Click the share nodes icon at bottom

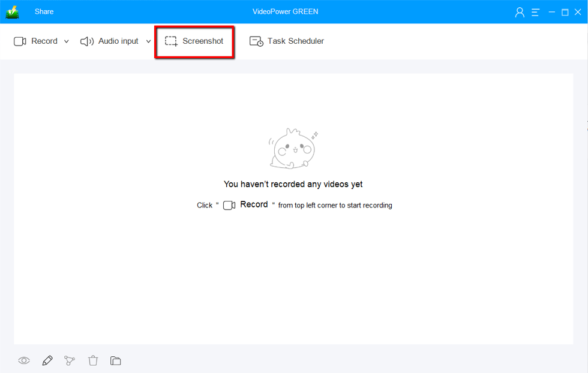tap(70, 360)
